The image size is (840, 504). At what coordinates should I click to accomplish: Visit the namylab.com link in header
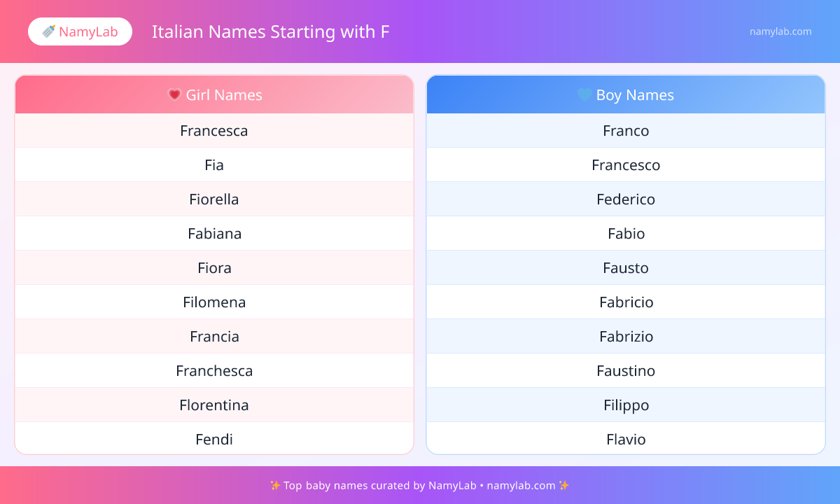780,31
